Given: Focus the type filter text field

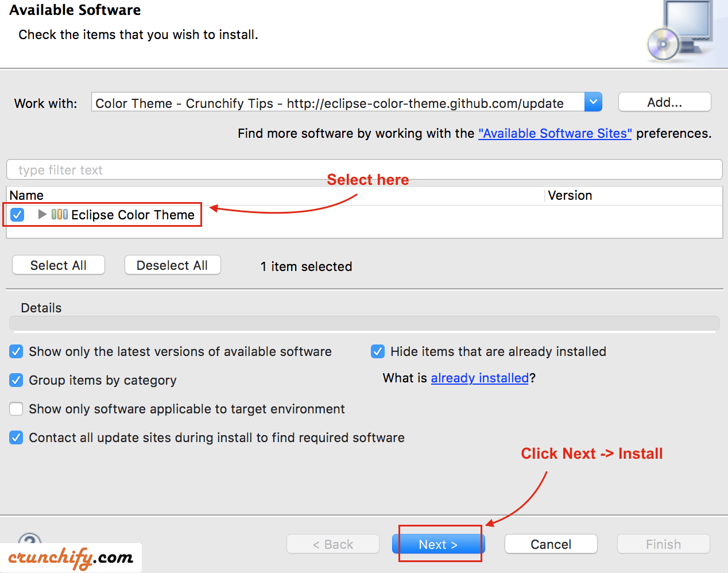Looking at the screenshot, I should coord(364,170).
